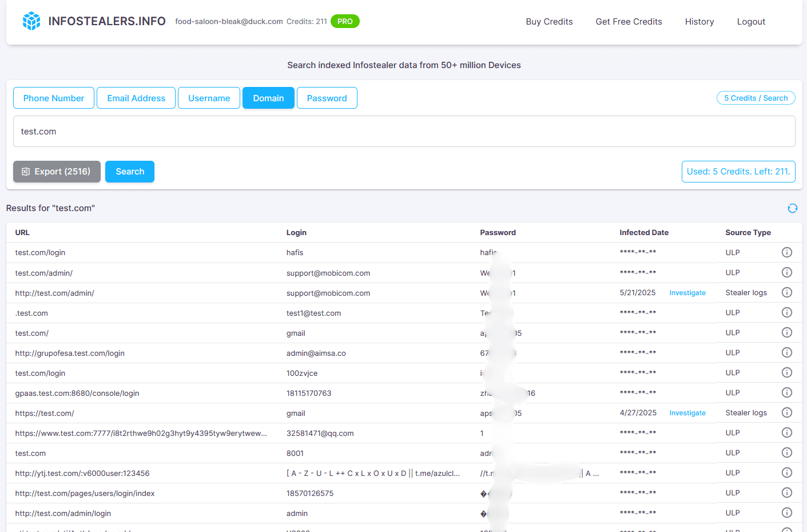Screen dimensions: 807x532
Task: Click the green PRO badge
Action: pos(345,21)
